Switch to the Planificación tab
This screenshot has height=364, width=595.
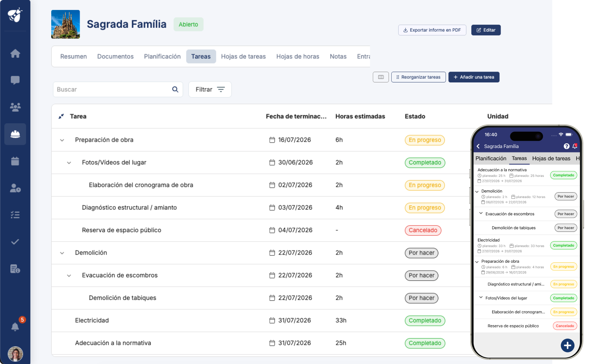[x=162, y=57]
